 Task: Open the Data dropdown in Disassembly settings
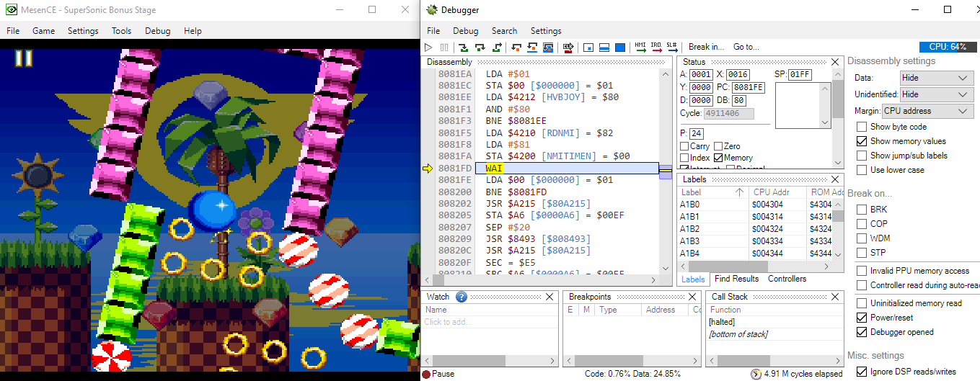tap(937, 78)
